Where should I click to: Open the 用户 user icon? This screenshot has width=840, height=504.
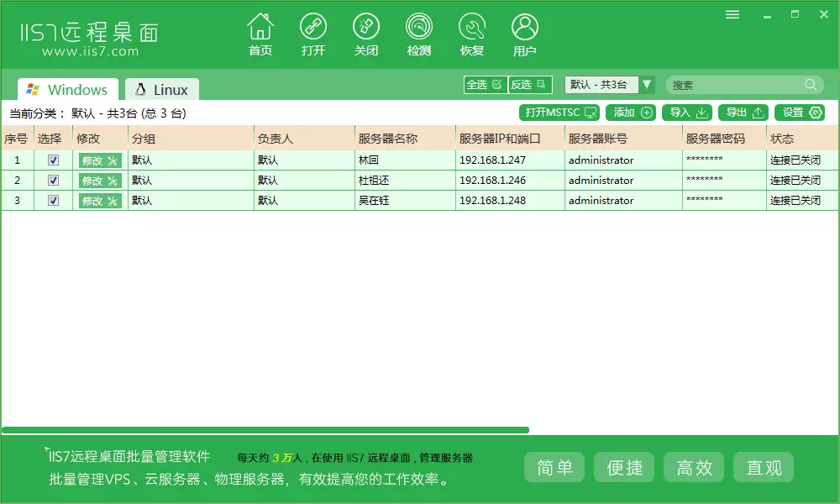point(524,34)
